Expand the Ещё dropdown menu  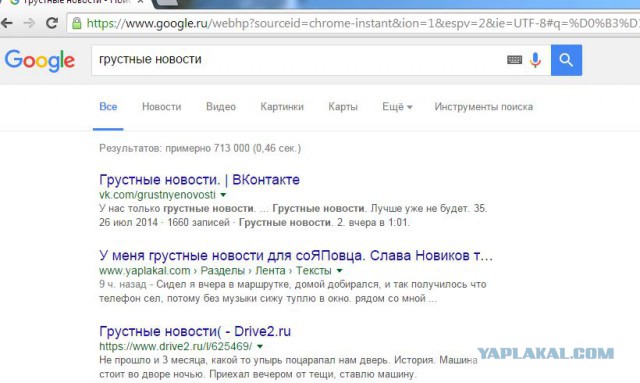(x=397, y=107)
